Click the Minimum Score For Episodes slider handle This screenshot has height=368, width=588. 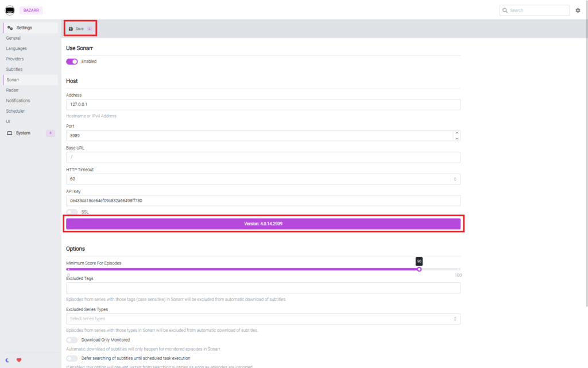419,269
